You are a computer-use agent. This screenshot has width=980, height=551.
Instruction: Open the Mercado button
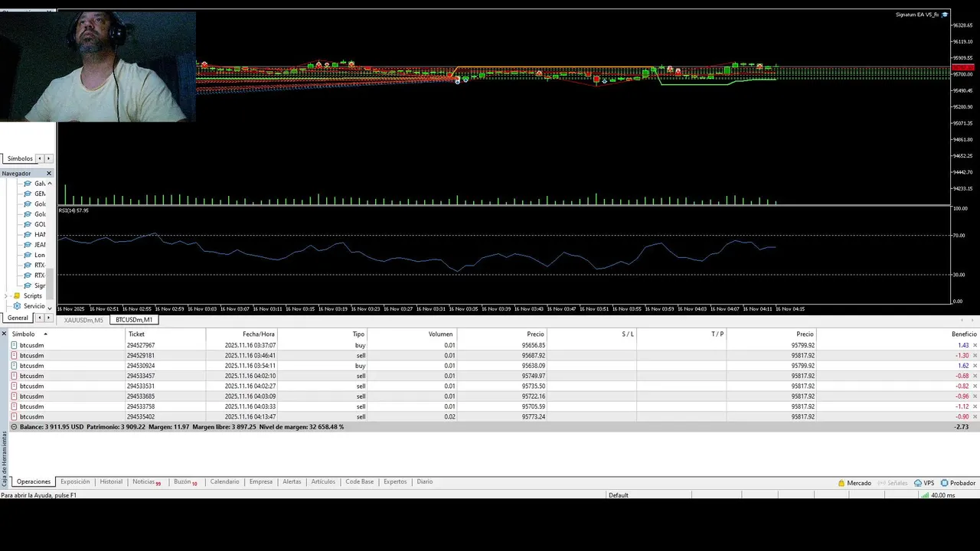click(x=854, y=483)
